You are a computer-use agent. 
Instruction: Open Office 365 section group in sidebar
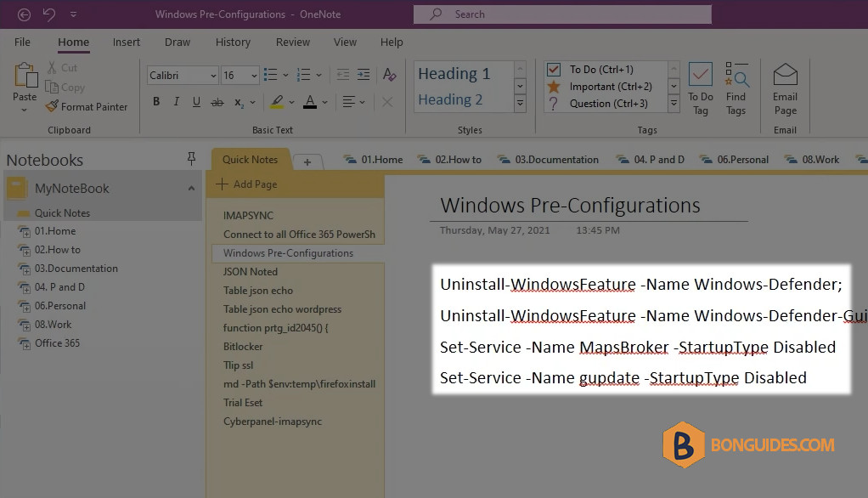[57, 343]
